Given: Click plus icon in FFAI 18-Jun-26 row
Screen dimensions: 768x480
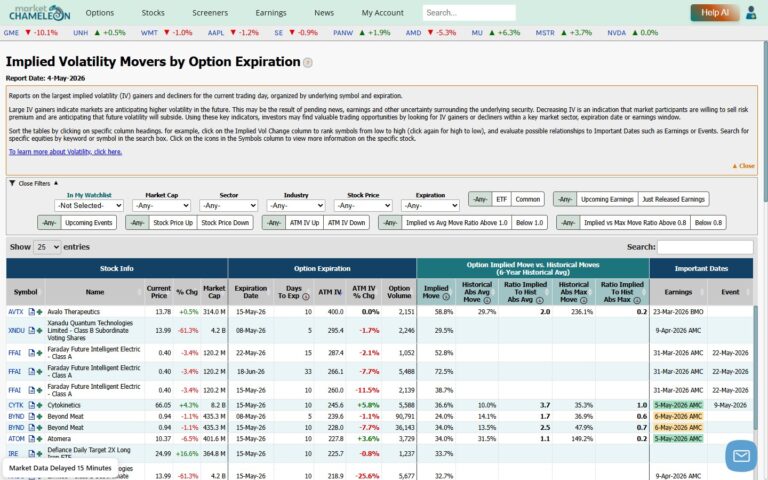Looking at the screenshot, I should point(39,371).
